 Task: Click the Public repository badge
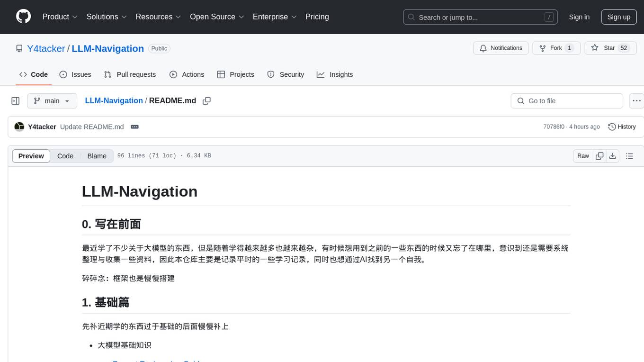(159, 48)
